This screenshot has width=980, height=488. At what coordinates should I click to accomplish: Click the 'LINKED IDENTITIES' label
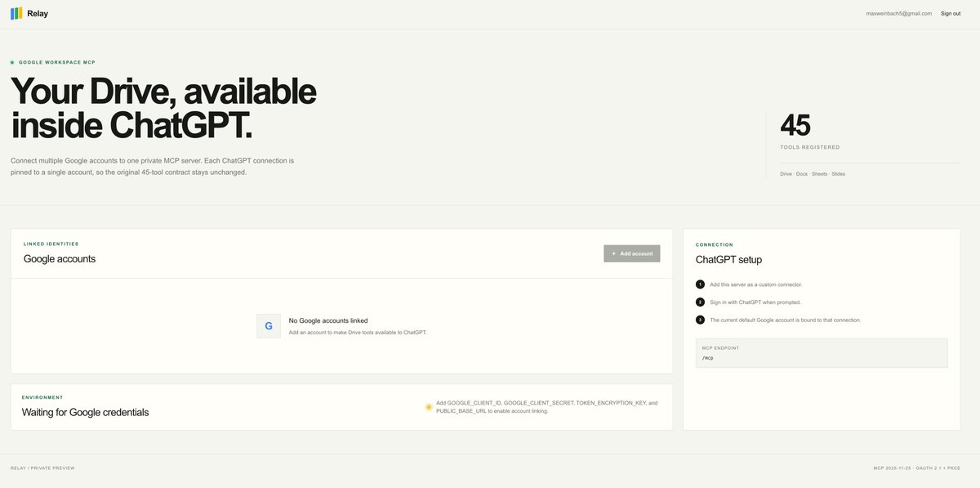[x=51, y=244]
